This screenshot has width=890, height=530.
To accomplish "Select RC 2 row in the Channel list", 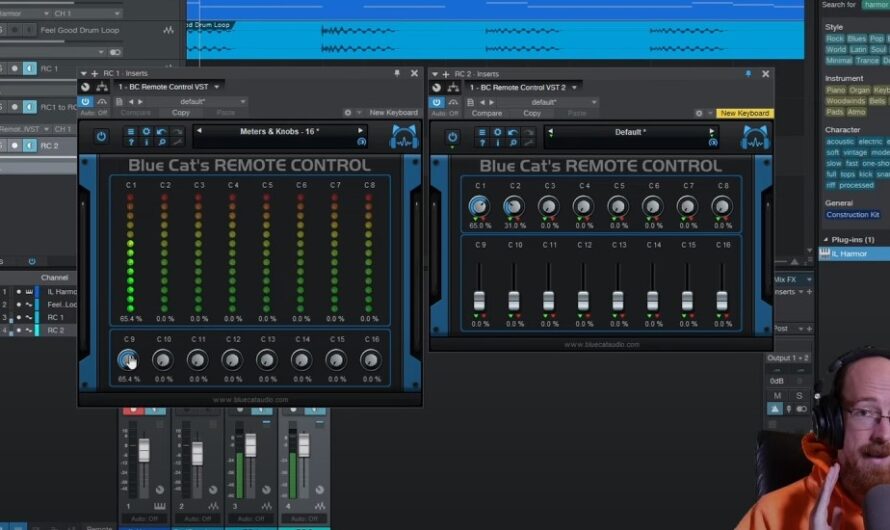I will [39, 330].
